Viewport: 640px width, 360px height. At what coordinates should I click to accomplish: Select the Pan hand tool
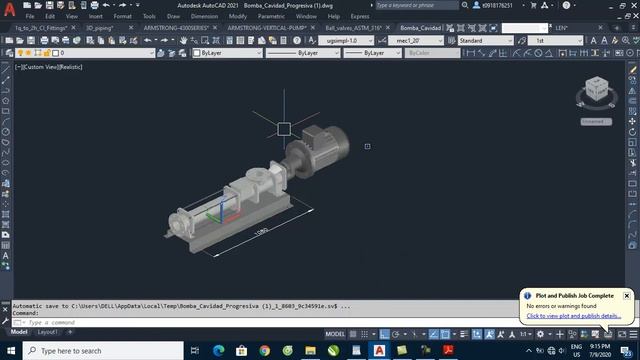click(183, 40)
